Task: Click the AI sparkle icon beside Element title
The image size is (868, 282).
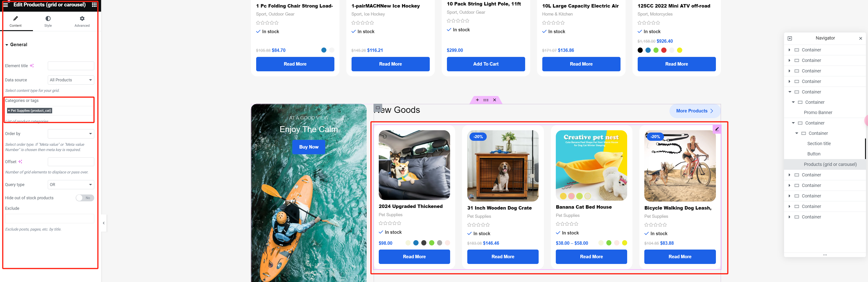Action: [32, 66]
